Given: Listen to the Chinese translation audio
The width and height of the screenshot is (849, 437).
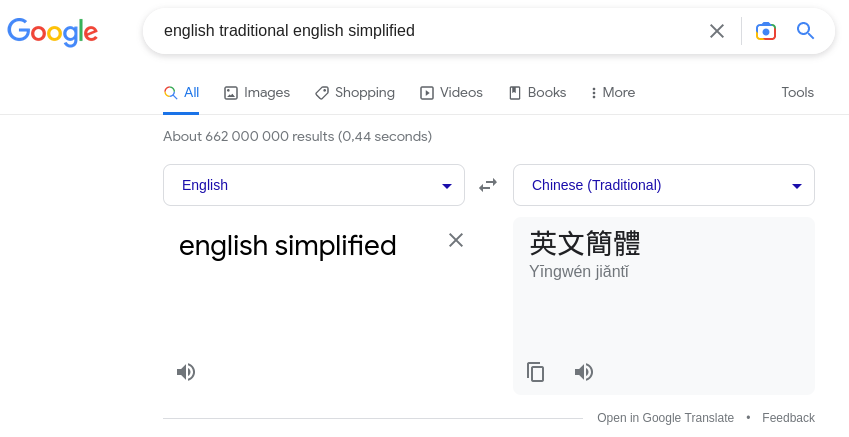Looking at the screenshot, I should [584, 372].
